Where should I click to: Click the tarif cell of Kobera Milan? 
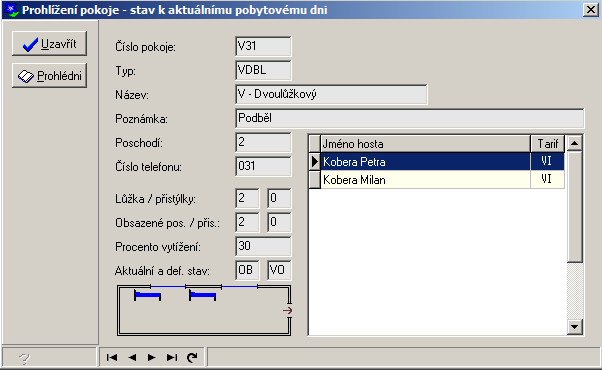pos(547,180)
